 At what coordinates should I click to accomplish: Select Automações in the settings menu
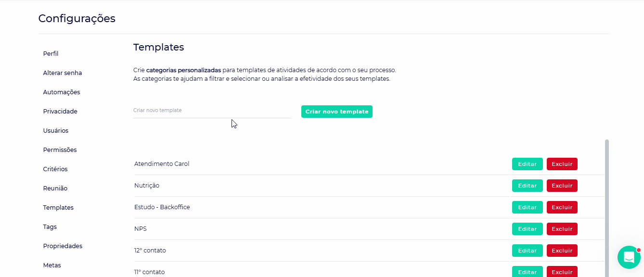click(62, 92)
